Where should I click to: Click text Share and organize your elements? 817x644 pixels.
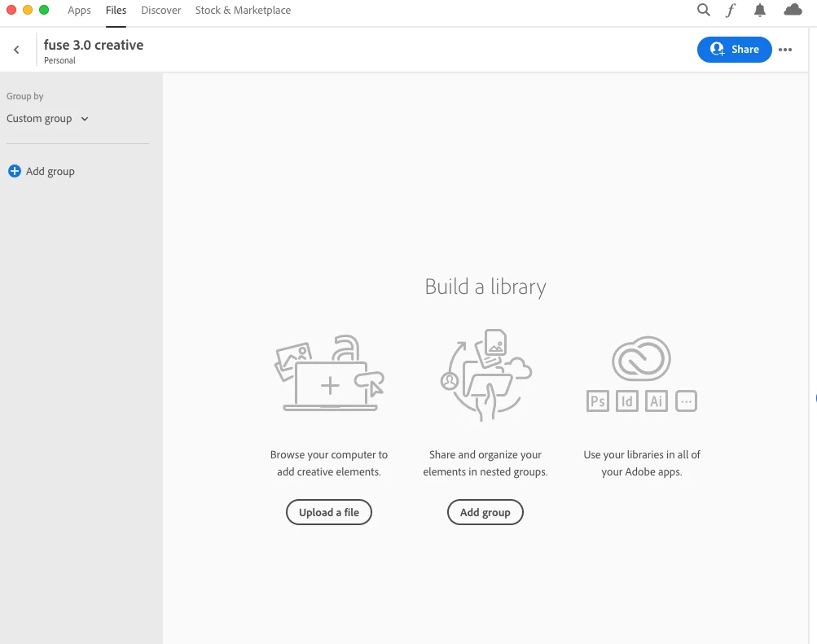[485, 462]
